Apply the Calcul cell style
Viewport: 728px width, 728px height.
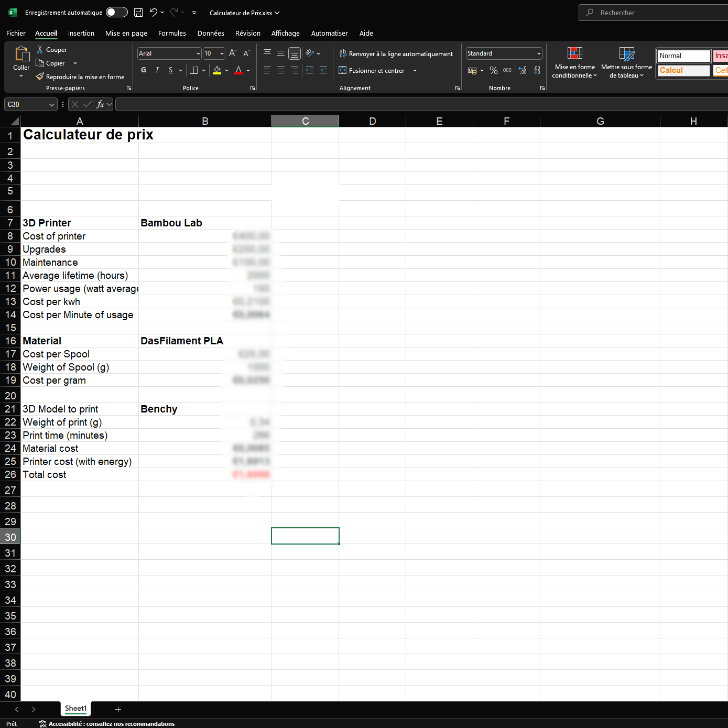pos(683,70)
